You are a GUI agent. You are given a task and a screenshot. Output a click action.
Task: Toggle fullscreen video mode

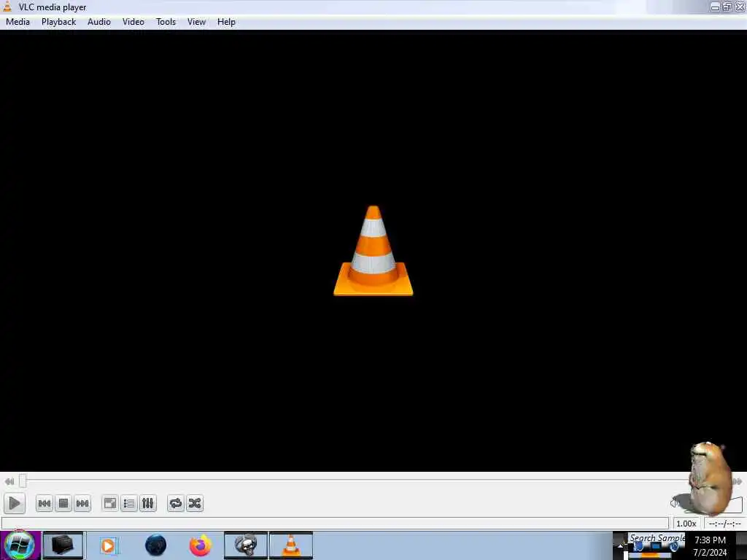pos(110,503)
